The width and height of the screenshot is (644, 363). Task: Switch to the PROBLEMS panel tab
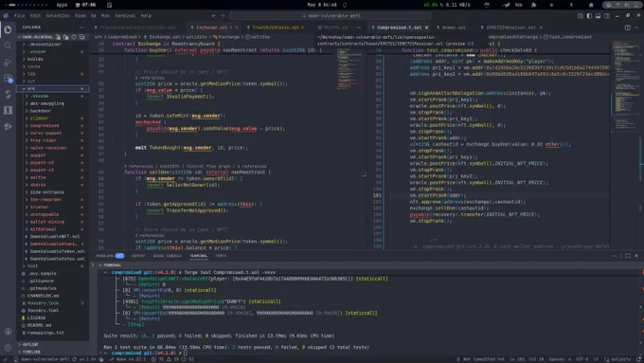coord(110,256)
